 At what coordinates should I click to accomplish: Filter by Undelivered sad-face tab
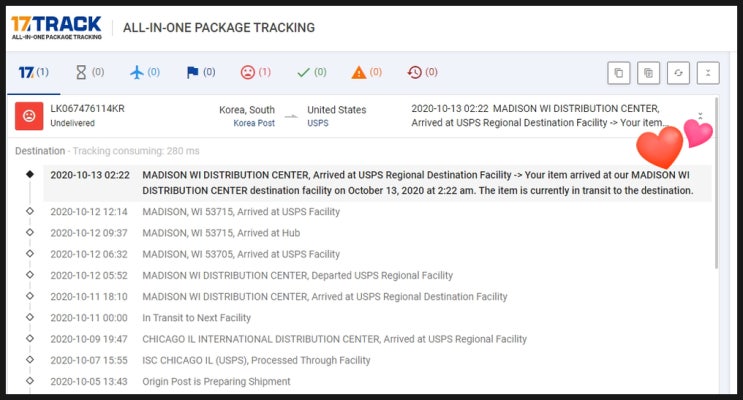[256, 72]
